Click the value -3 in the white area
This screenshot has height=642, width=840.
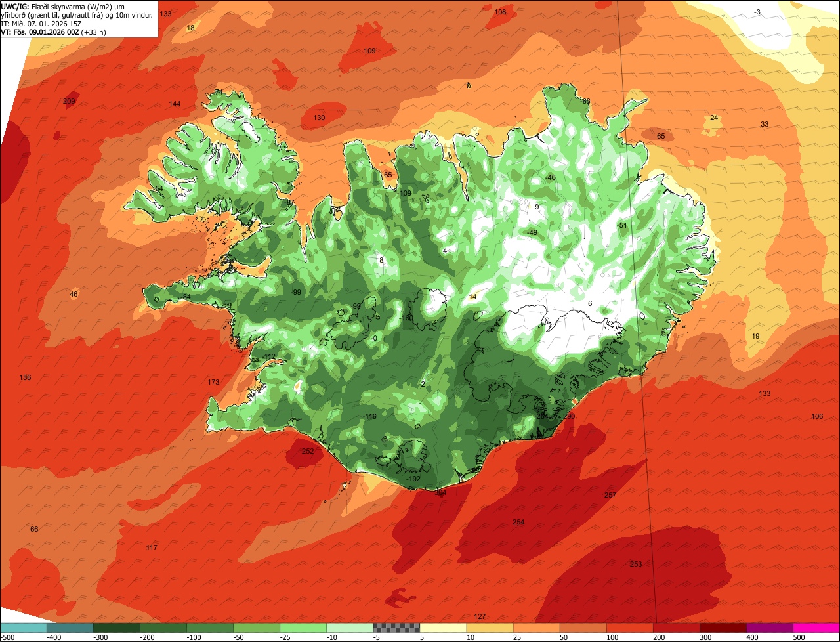pyautogui.click(x=757, y=12)
